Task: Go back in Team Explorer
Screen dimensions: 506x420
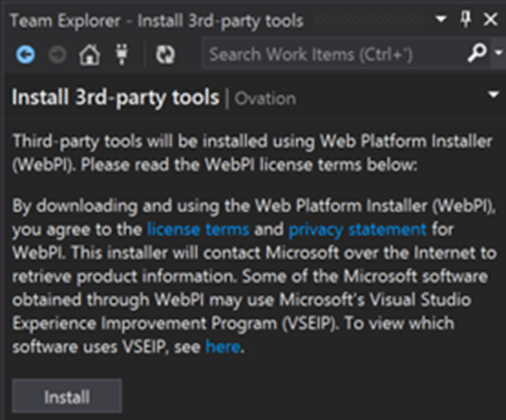Action: pos(25,54)
